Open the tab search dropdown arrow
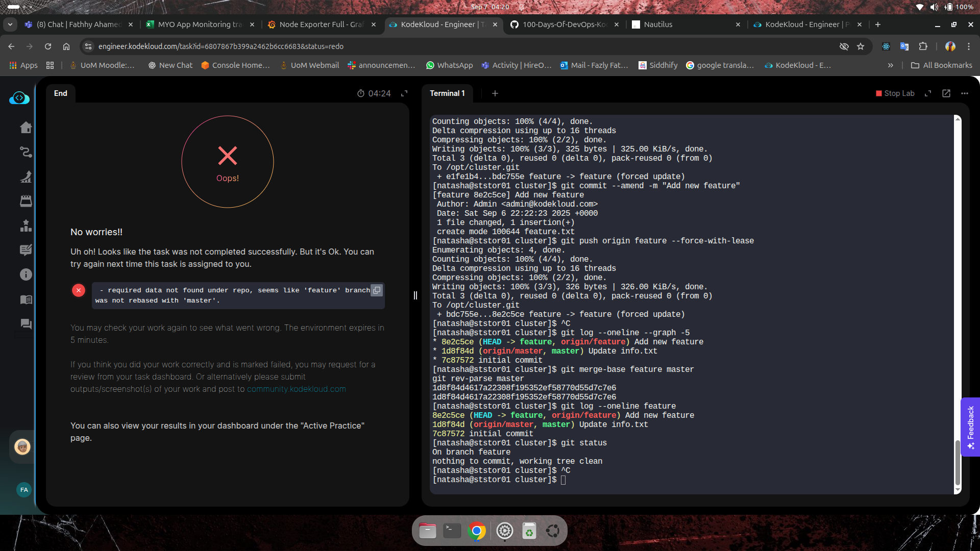980x551 pixels. [10, 24]
